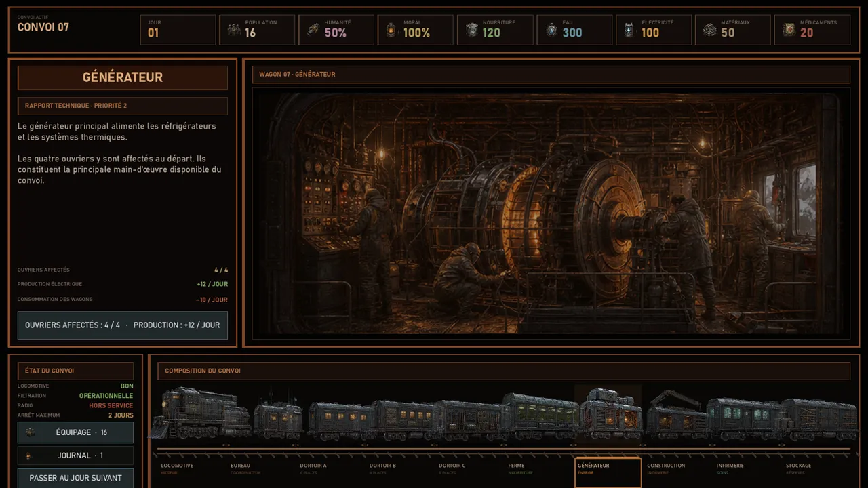Click the Matériaux 50 value
Image resolution: width=868 pixels, height=488 pixels.
click(x=728, y=33)
